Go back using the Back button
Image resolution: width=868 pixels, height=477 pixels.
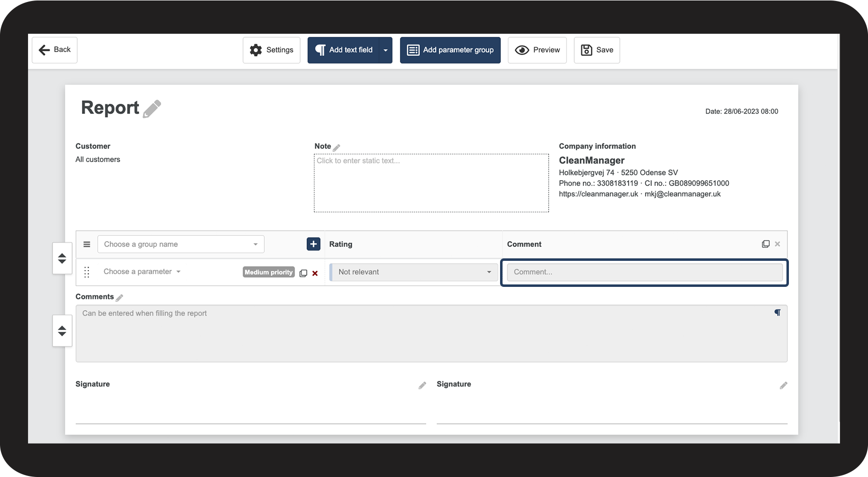click(x=55, y=50)
